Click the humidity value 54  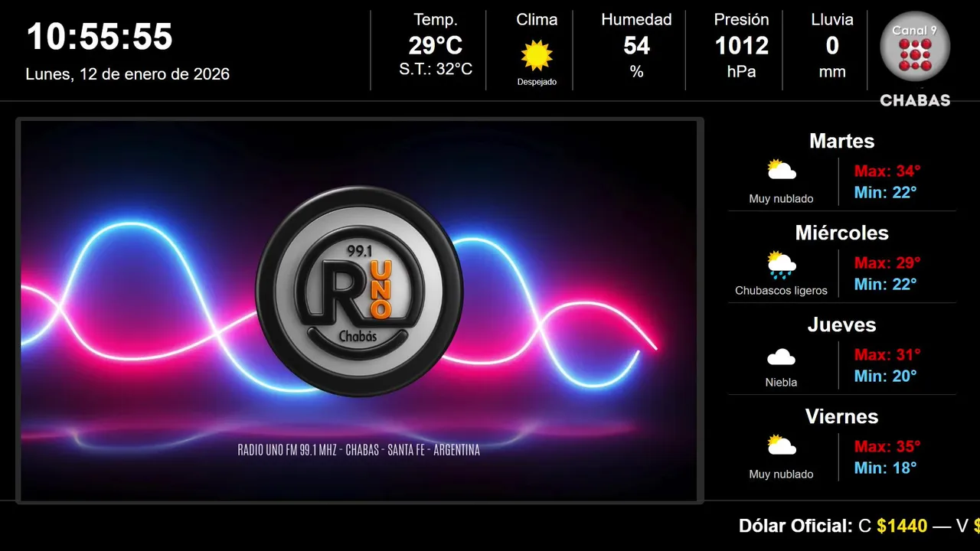[x=636, y=46]
